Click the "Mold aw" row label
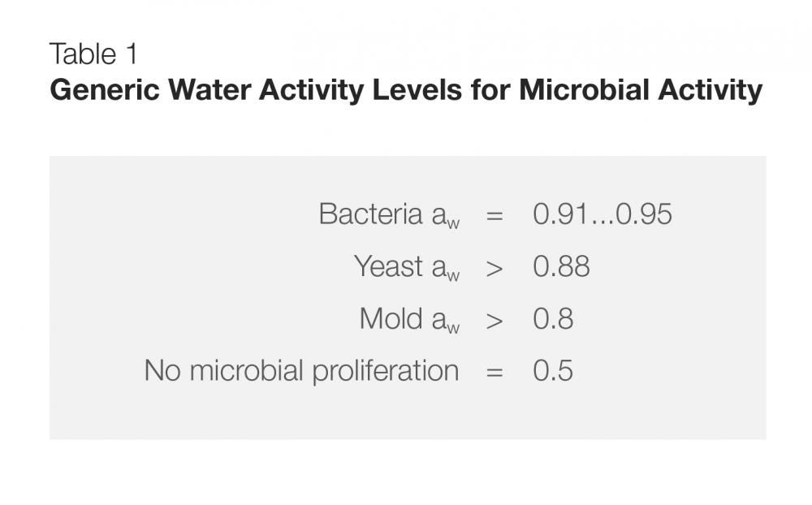 click(x=409, y=319)
